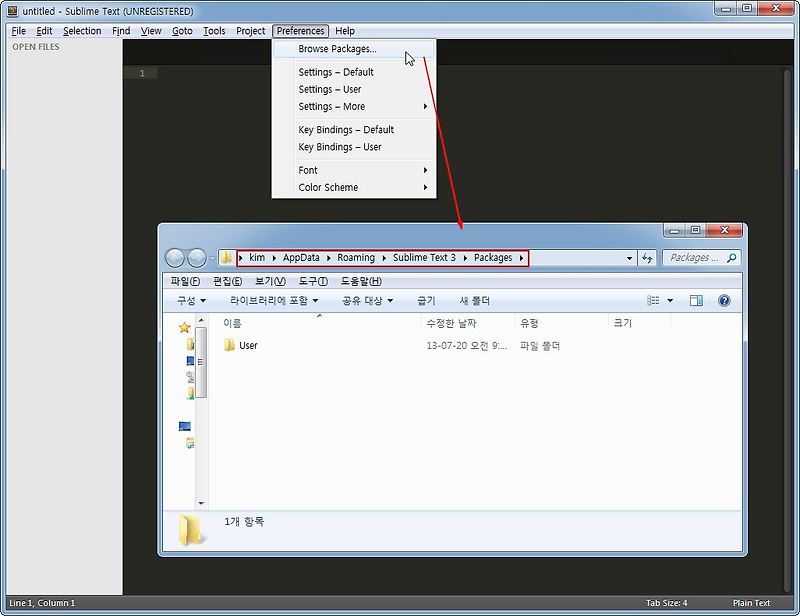Viewport: 800px width, 616px height.
Task: Click the Explorer forward navigation button
Action: (197, 258)
